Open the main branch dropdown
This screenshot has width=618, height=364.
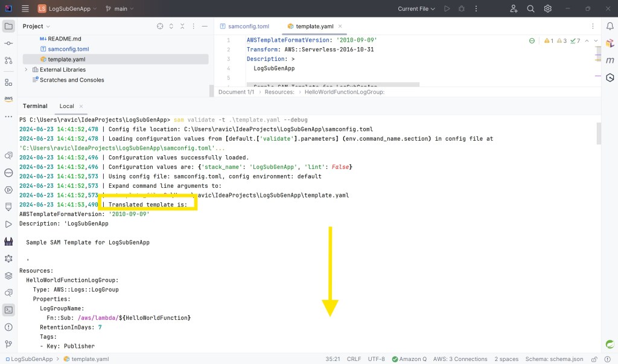119,9
